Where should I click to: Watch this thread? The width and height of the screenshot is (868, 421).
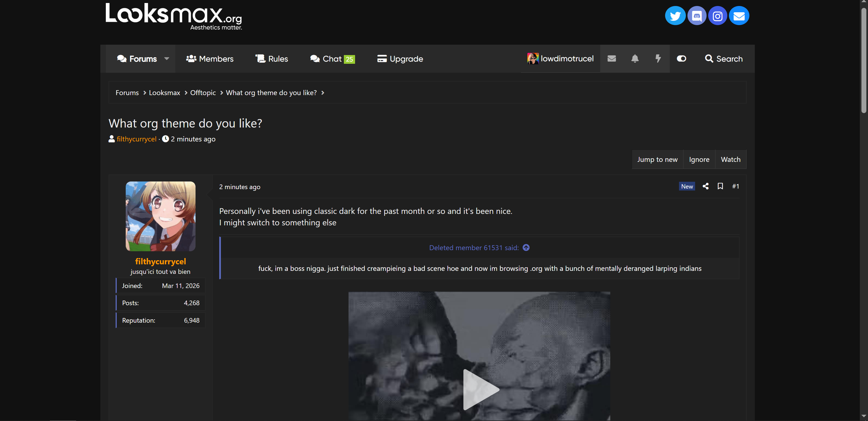[731, 159]
